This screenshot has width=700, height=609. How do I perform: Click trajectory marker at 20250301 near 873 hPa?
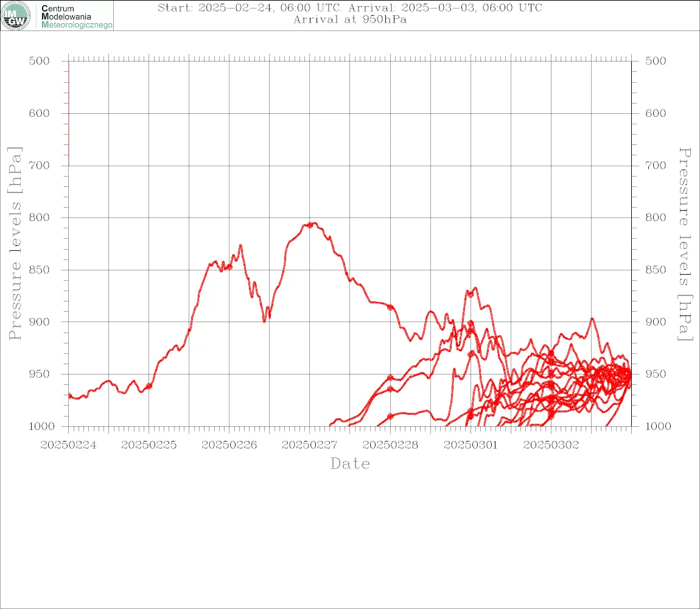(x=471, y=294)
